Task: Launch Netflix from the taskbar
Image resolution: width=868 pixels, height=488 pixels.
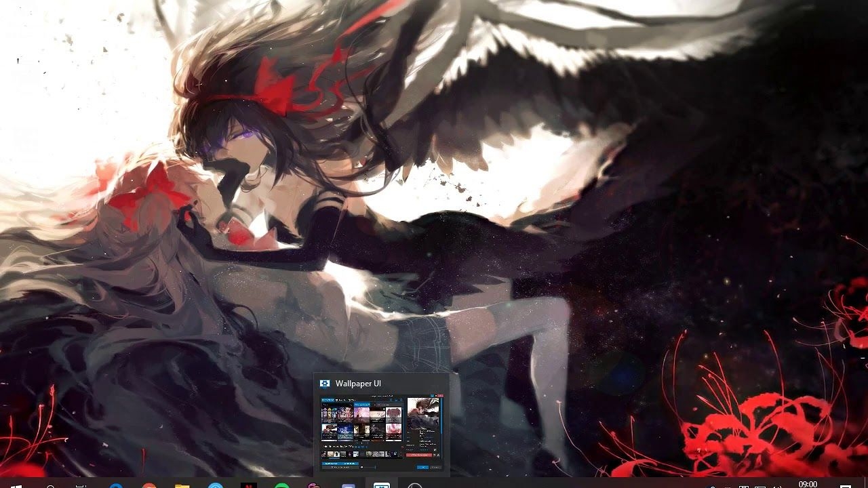Action: point(248,485)
